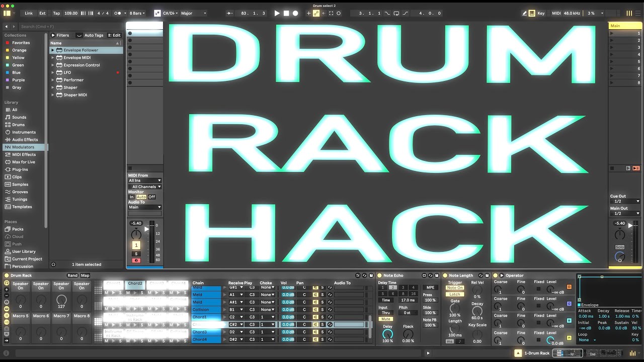Open the MIDI Effects category

[x=24, y=155]
